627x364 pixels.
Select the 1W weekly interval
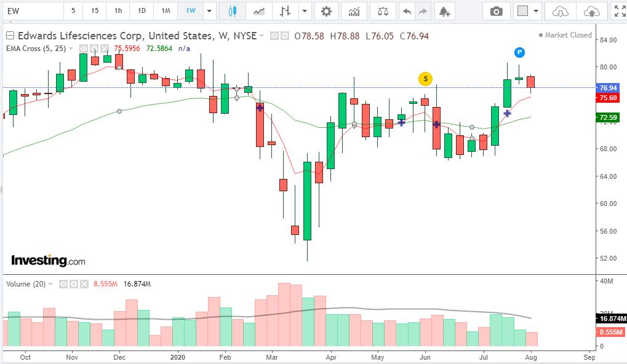tap(191, 11)
